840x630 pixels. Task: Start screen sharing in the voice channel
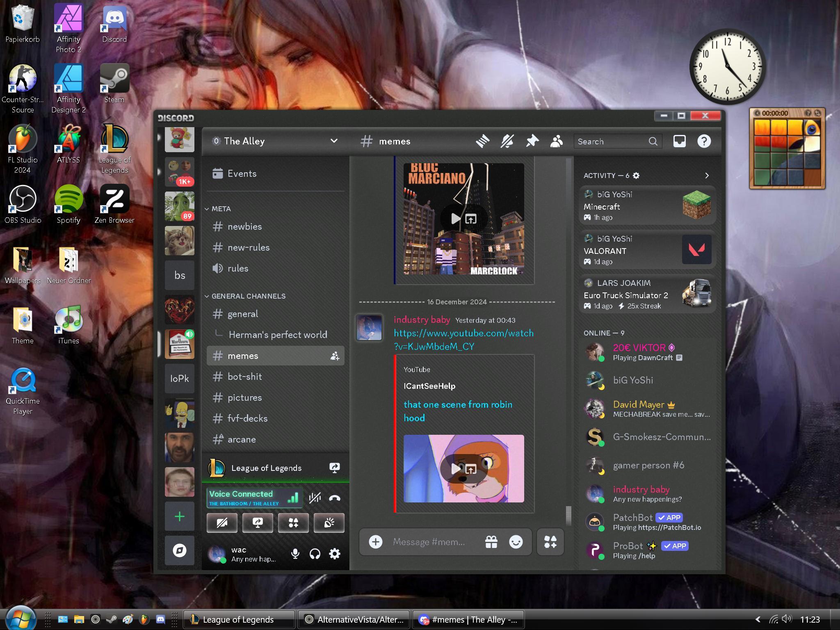(258, 523)
